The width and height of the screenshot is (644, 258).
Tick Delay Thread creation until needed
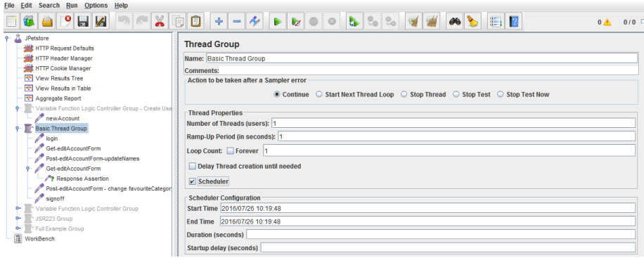192,167
